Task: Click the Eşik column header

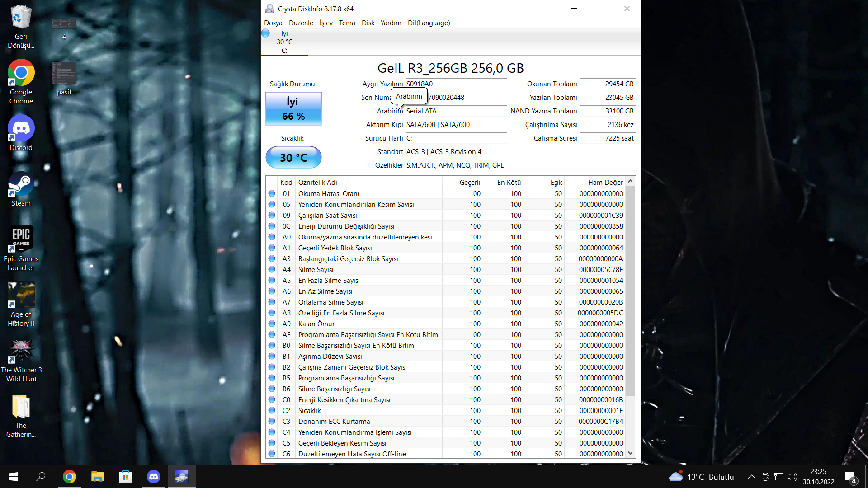Action: [544, 183]
